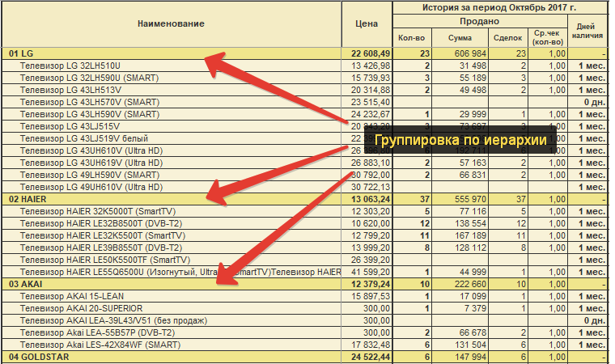615x364 pixels.
Task: Click the Ср.чек (кол-во) column header
Action: click(548, 38)
